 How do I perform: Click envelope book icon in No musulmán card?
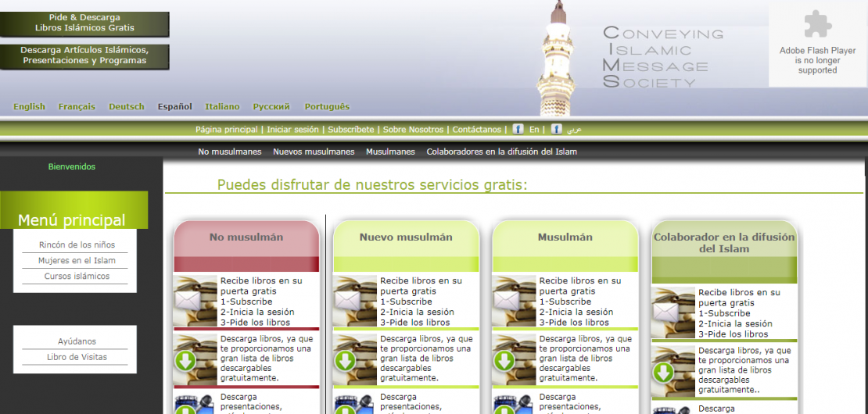195,301
